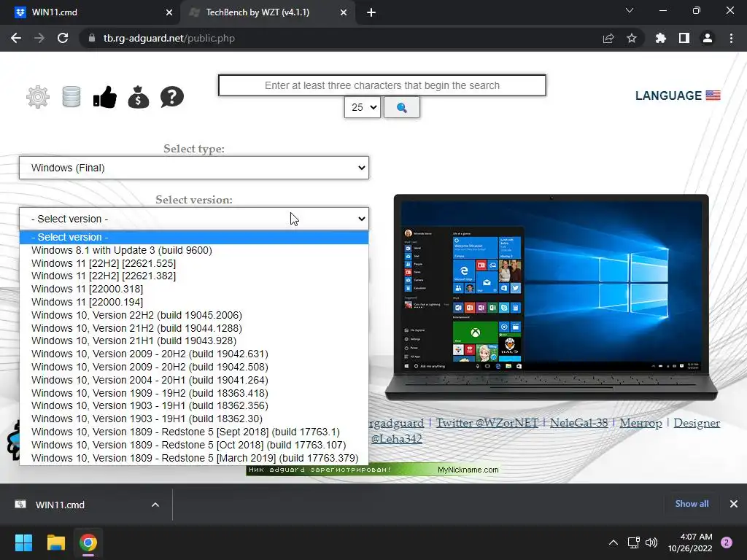Open the donate money bag icon
This screenshot has height=560, width=747.
point(139,97)
